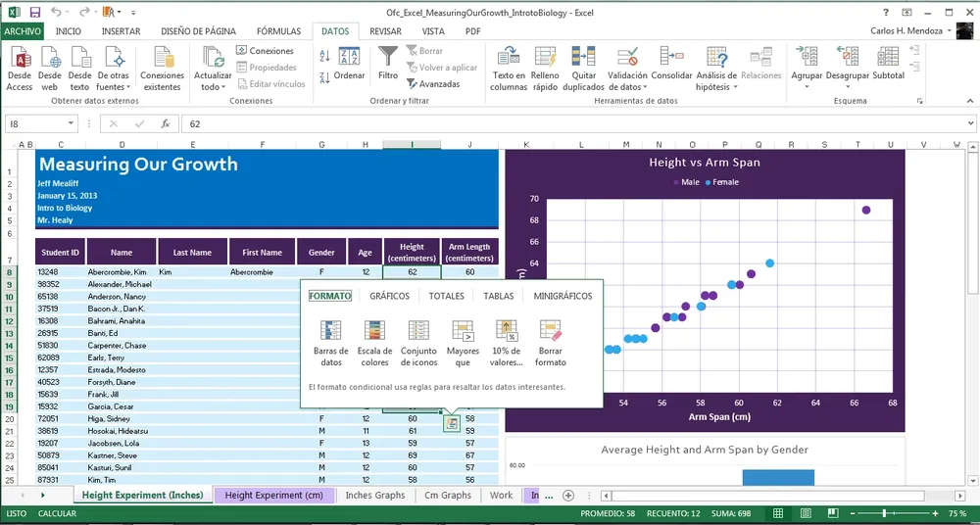This screenshot has width=980, height=525.
Task: Open the Name Box dropdown arrow
Action: click(71, 124)
